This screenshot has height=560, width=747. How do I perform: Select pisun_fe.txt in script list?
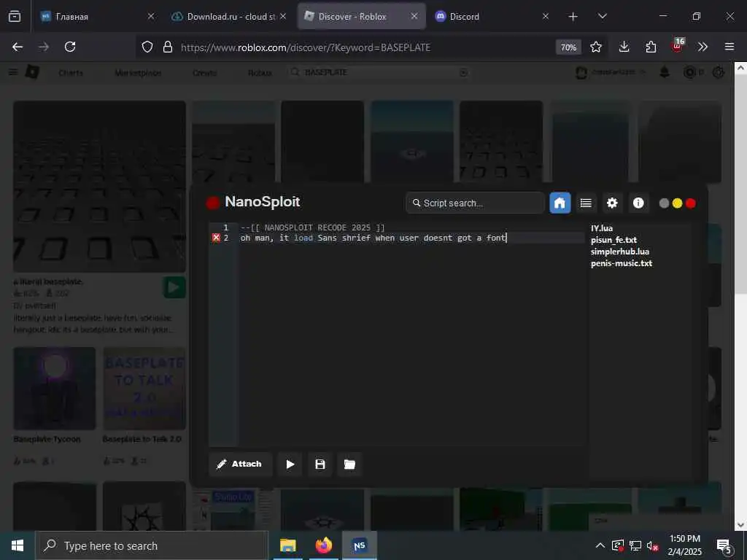614,239
